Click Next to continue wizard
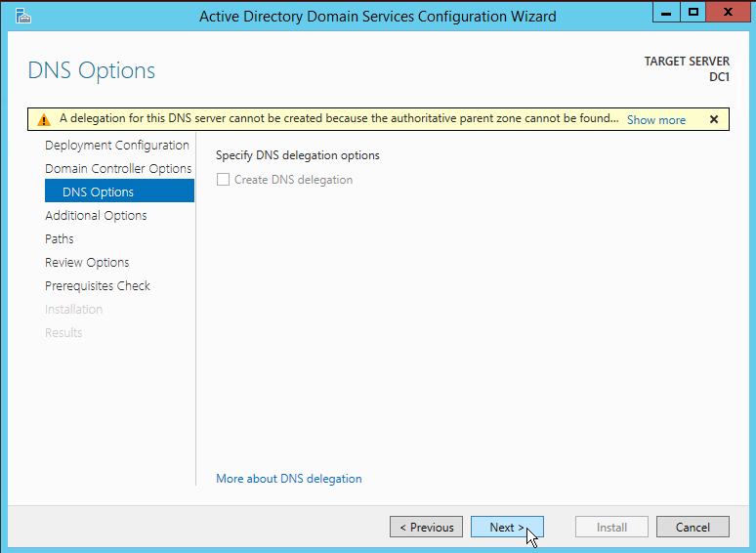 point(507,527)
